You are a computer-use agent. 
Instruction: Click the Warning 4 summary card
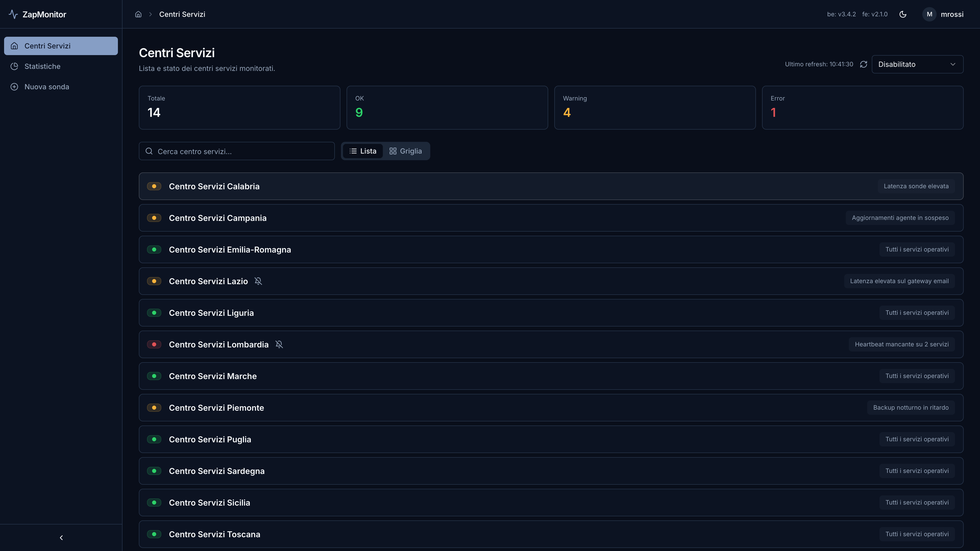[x=655, y=108]
